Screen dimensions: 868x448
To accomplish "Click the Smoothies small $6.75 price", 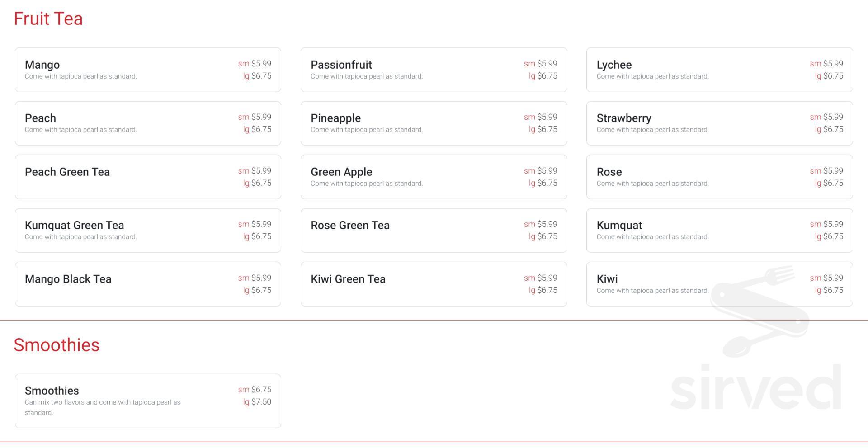I will [255, 390].
